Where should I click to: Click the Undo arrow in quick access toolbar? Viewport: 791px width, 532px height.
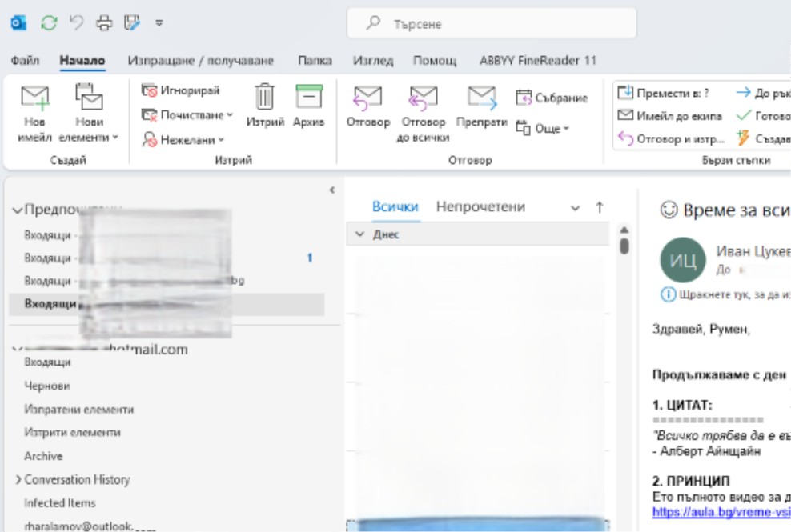pos(77,22)
